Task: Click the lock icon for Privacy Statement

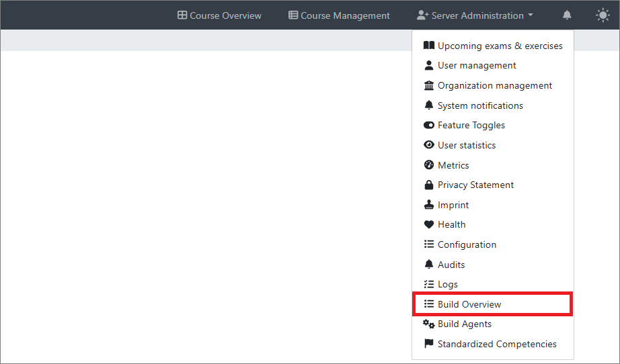Action: point(428,185)
